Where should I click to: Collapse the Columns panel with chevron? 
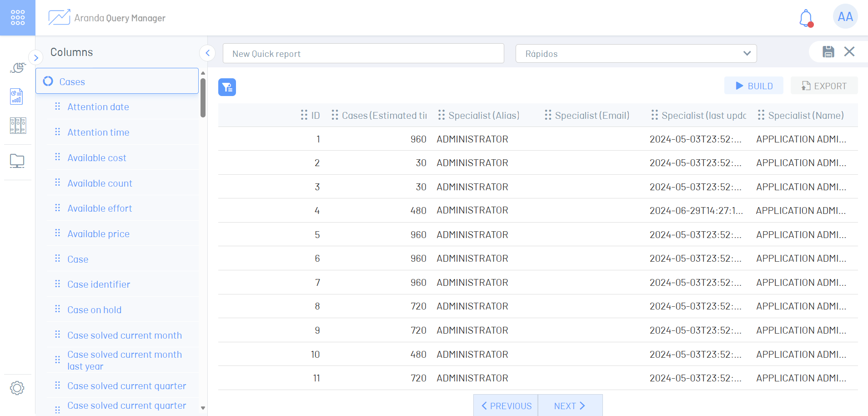click(x=207, y=53)
